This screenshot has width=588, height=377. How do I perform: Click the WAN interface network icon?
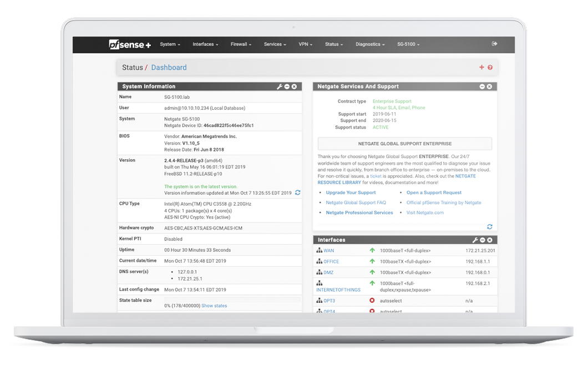click(x=319, y=250)
